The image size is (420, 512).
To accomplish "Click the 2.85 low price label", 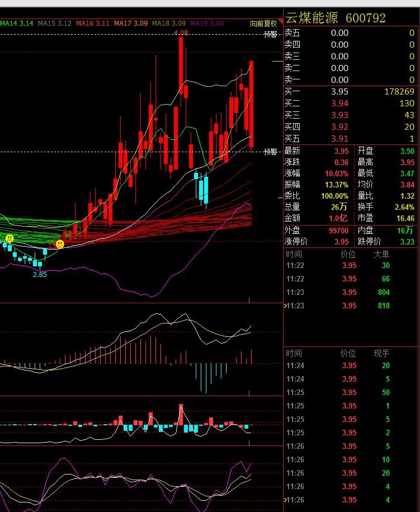I will tap(40, 274).
